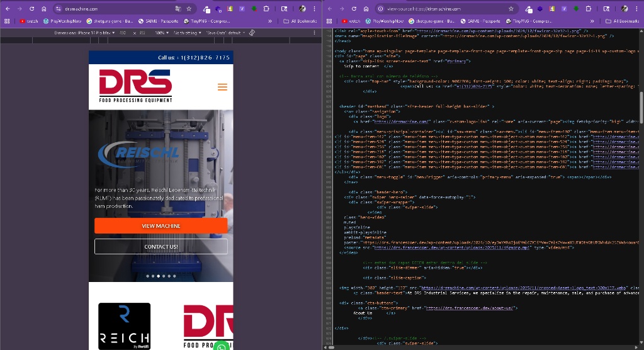Open home page in the left browser window
The width and height of the screenshot is (644, 350).
click(x=43, y=9)
